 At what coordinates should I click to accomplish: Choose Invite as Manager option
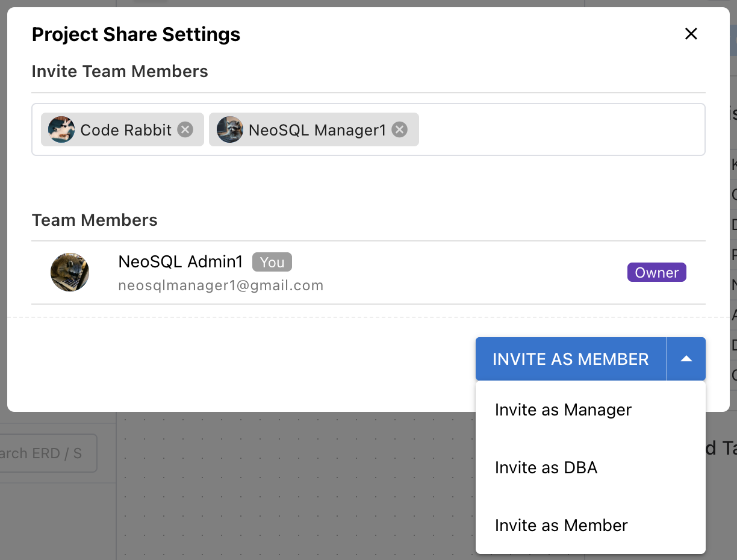click(x=590, y=409)
